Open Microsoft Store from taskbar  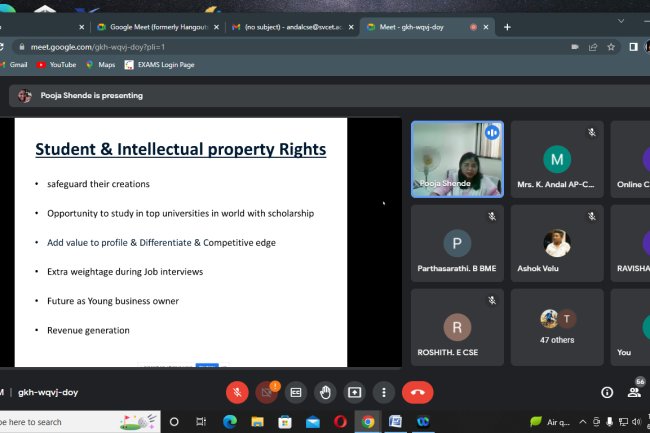[x=285, y=422]
